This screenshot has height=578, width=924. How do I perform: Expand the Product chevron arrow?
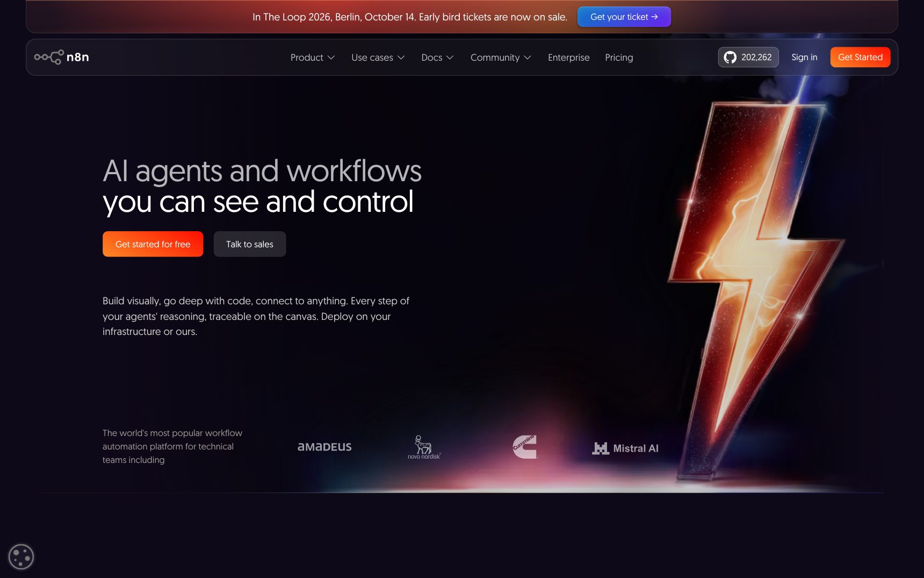pyautogui.click(x=331, y=58)
